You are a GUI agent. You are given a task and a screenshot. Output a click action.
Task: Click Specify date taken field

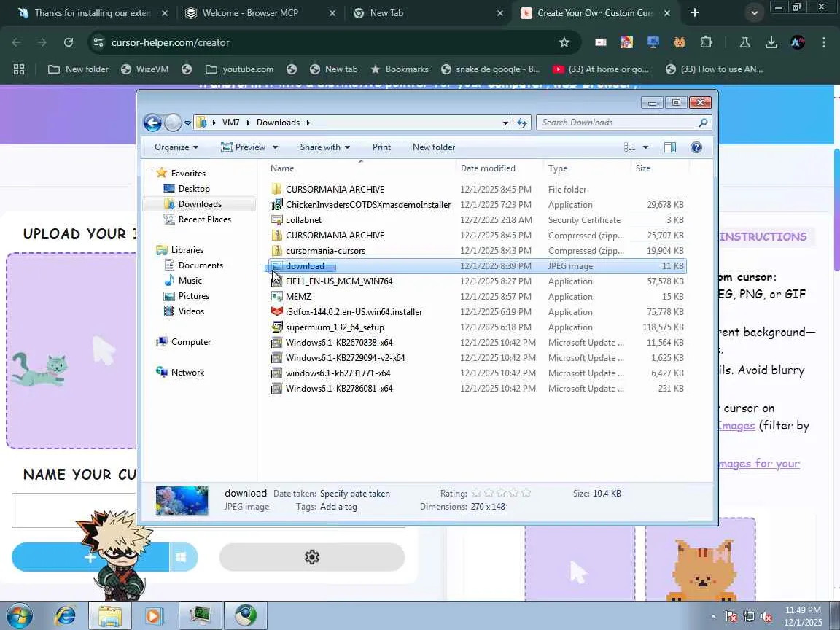354,494
